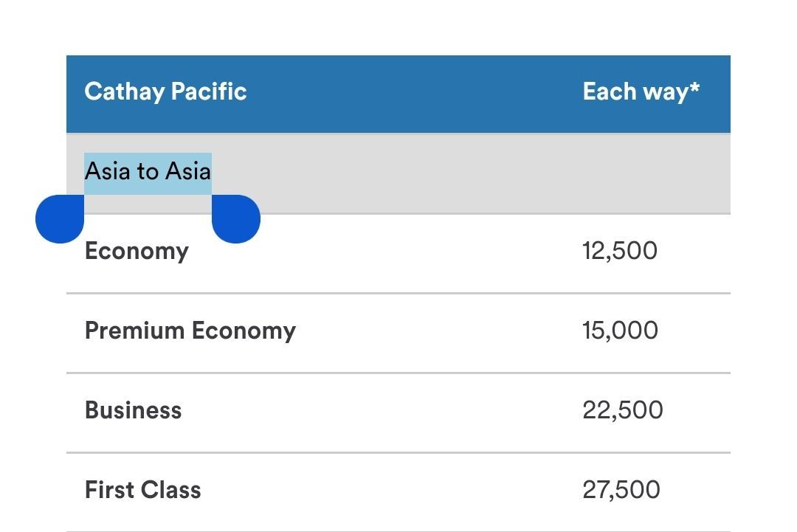Click the 15,000 miles value

pos(620,331)
